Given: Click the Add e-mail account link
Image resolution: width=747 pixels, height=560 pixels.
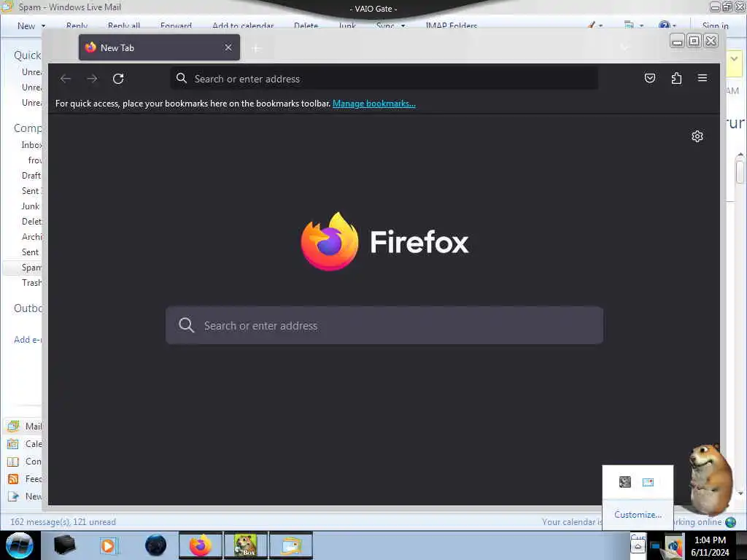Looking at the screenshot, I should (x=28, y=340).
